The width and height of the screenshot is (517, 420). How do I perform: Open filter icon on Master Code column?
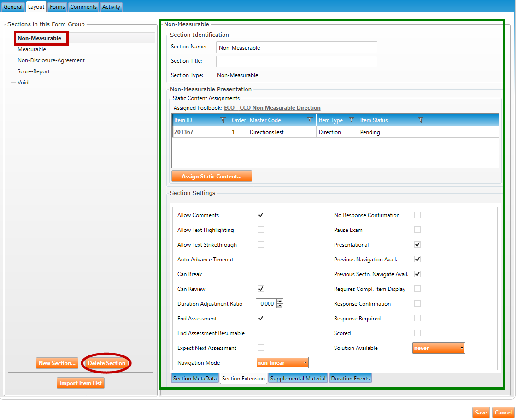tap(310, 120)
